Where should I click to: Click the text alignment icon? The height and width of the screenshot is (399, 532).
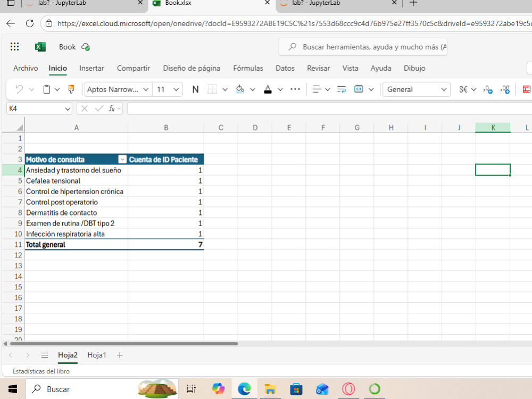[x=317, y=89]
